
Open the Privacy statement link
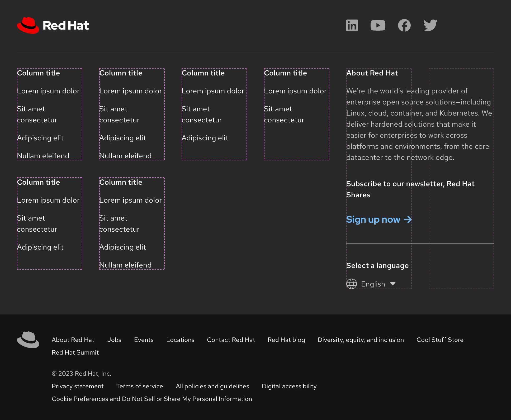tap(78, 386)
